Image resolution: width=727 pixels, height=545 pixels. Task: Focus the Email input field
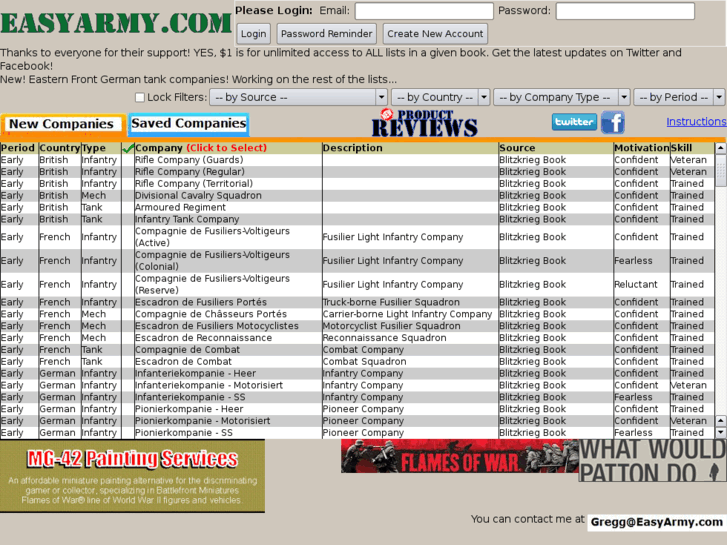(x=424, y=11)
